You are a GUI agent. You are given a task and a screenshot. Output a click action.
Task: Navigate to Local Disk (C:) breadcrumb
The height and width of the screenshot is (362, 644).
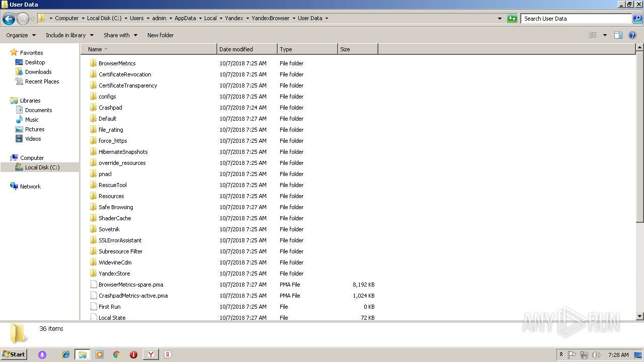click(104, 18)
